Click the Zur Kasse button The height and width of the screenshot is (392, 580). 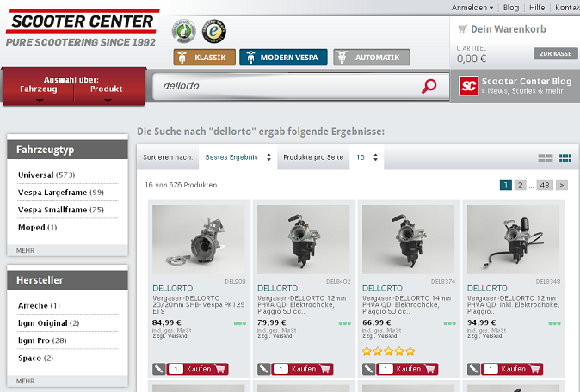pyautogui.click(x=556, y=53)
